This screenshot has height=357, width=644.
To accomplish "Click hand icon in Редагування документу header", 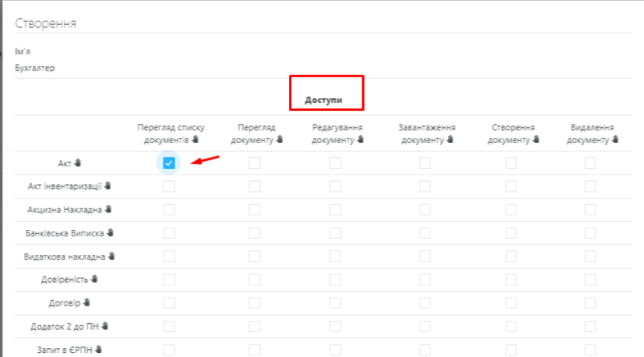I will click(x=360, y=139).
